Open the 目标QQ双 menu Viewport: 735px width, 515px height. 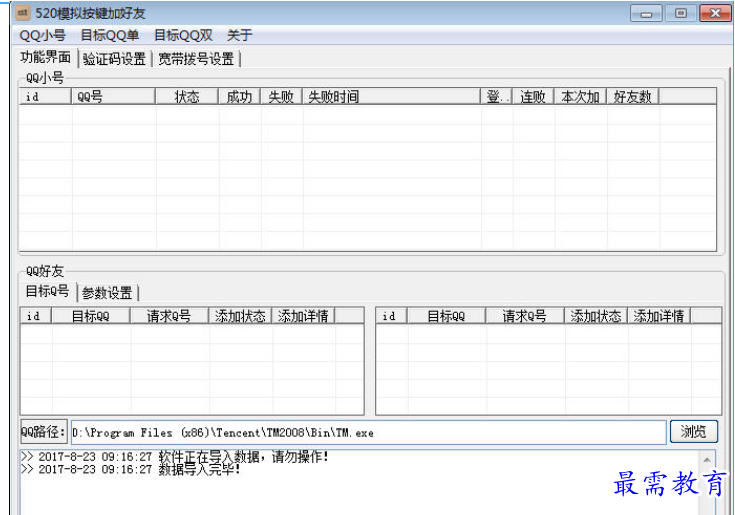coord(183,35)
